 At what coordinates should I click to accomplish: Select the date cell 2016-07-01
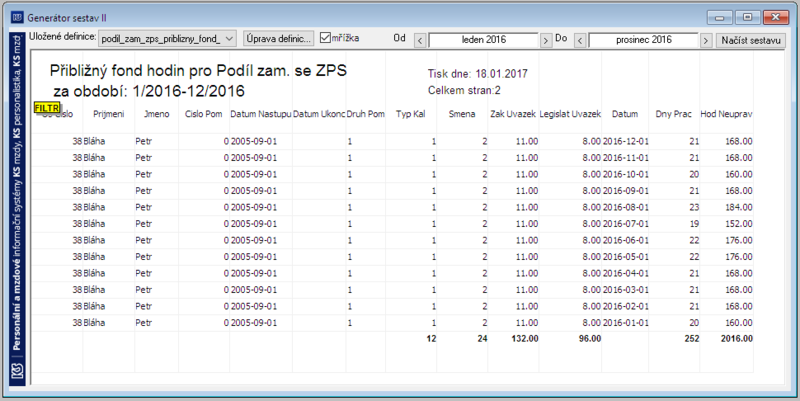pyautogui.click(x=626, y=223)
